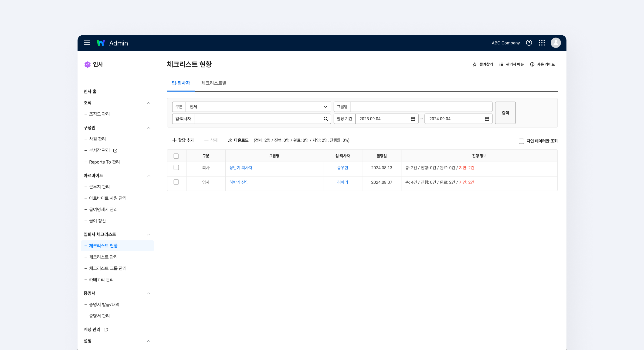
Task: Open the hamburger navigation menu
Action: point(87,43)
